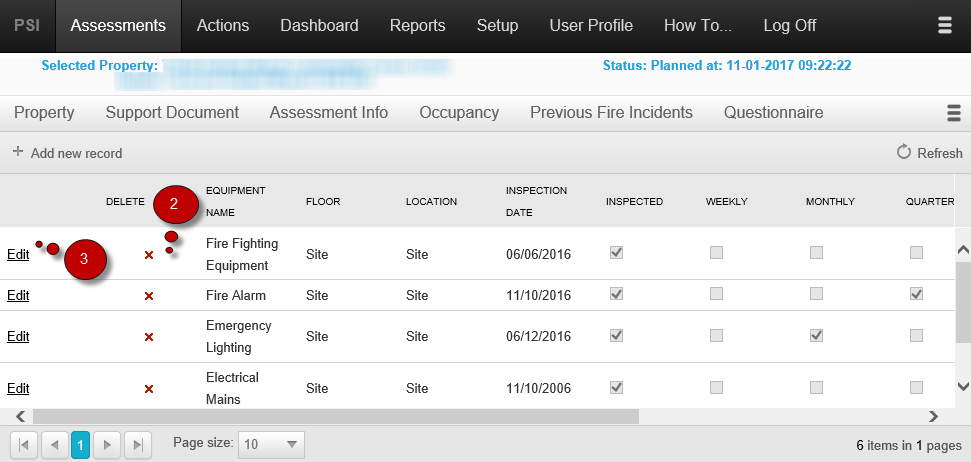Go to the previous page of results
This screenshot has height=462, width=971.
[x=54, y=444]
